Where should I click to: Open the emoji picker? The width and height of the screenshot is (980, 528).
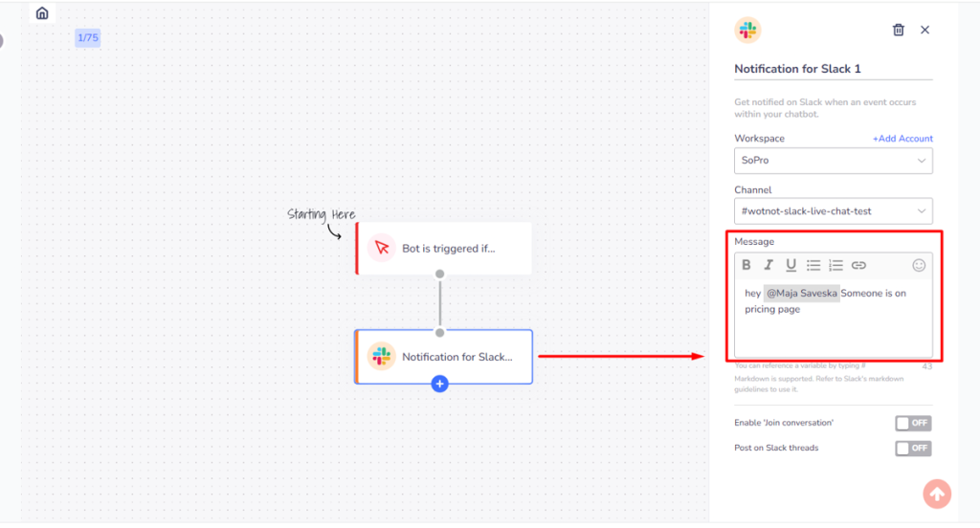[919, 265]
